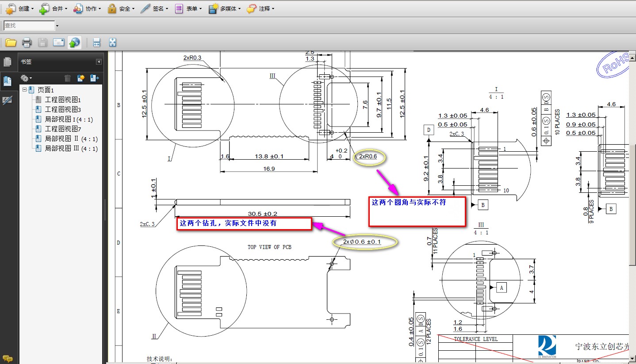Click the Fit Width page icon

point(96,42)
